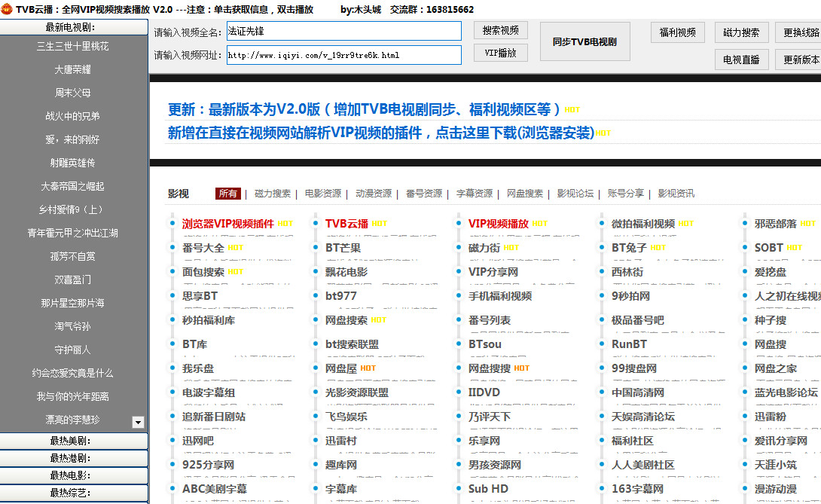This screenshot has width=821, height=504.
Task: Open the 电波字幕组 link
Action: 209,393
